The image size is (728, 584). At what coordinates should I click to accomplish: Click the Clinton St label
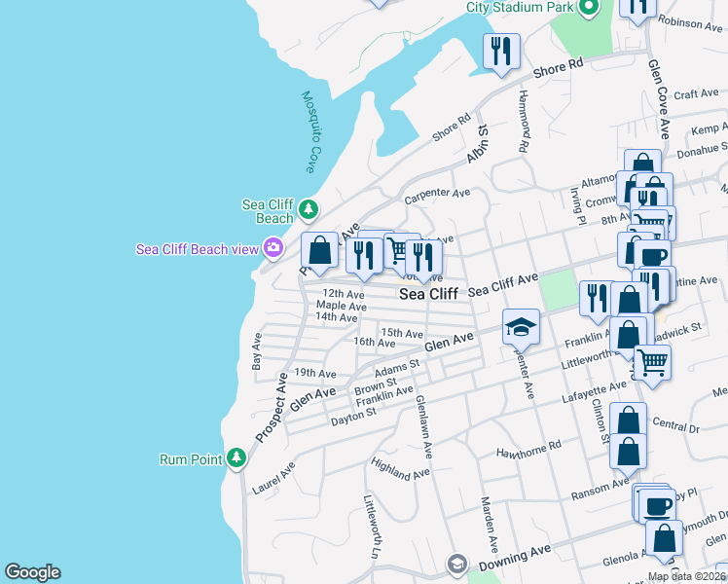[601, 420]
